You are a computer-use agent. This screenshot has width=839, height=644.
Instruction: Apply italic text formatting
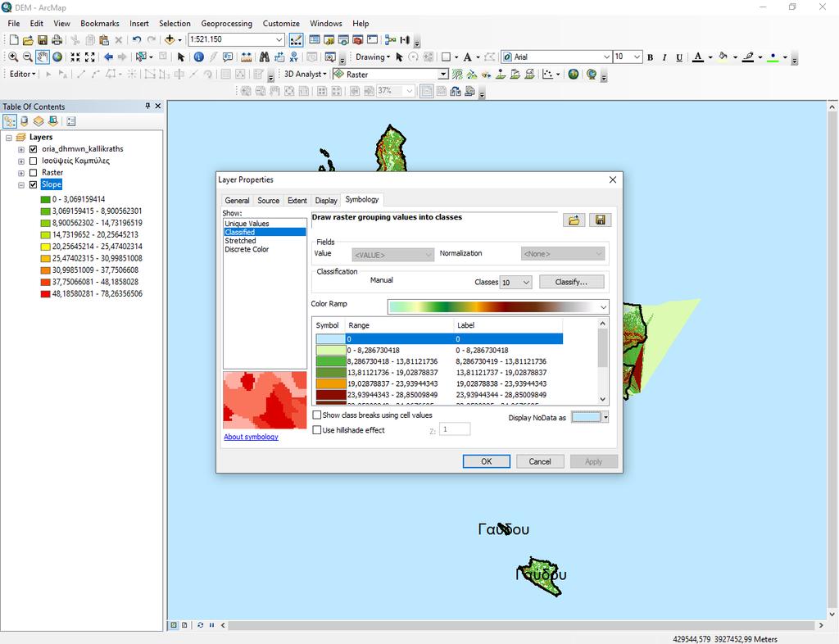[664, 57]
